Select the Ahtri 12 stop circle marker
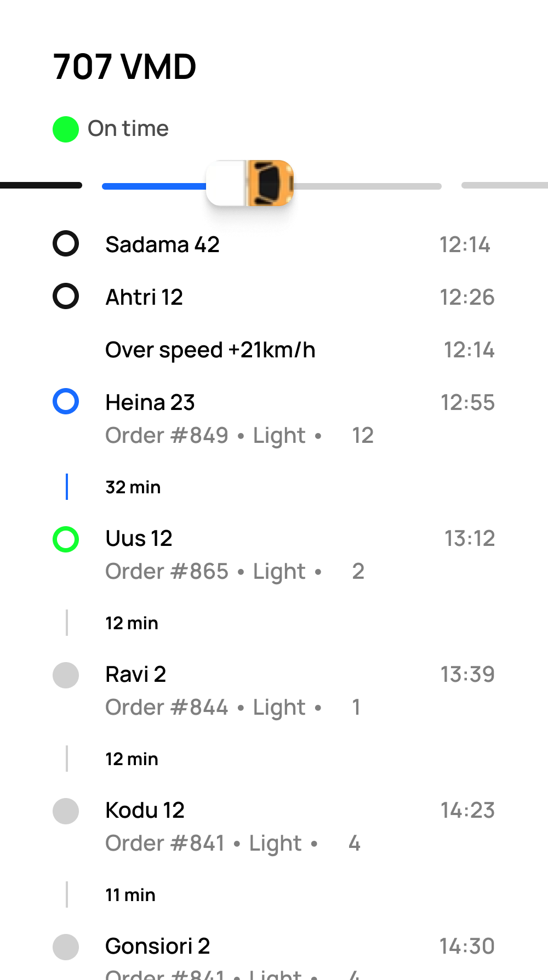548x980 pixels. pos(66,297)
